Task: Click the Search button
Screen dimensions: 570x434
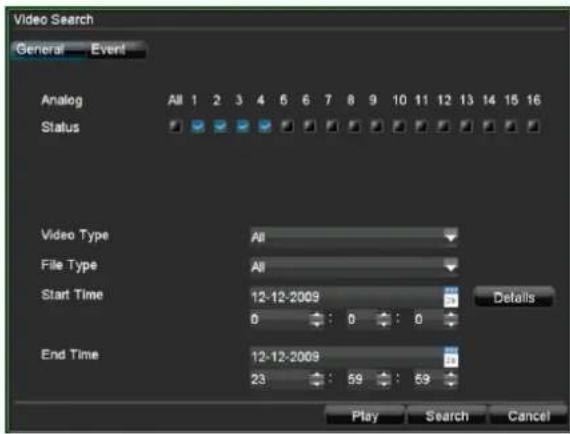Action: coord(447,416)
